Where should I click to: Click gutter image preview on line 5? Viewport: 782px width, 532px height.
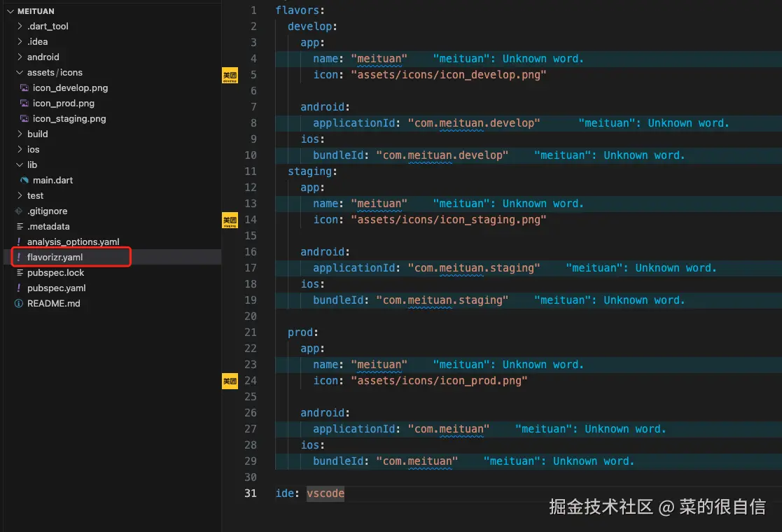(x=230, y=76)
